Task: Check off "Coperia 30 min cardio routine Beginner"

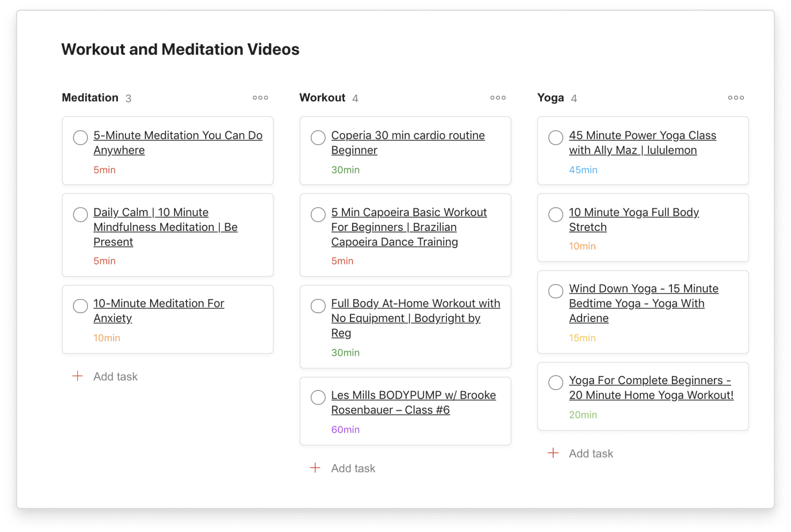Action: [x=318, y=138]
